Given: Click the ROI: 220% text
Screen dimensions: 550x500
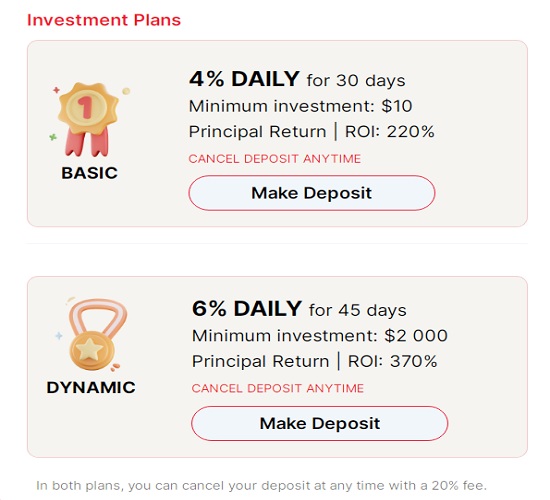Looking at the screenshot, I should click(x=390, y=132).
